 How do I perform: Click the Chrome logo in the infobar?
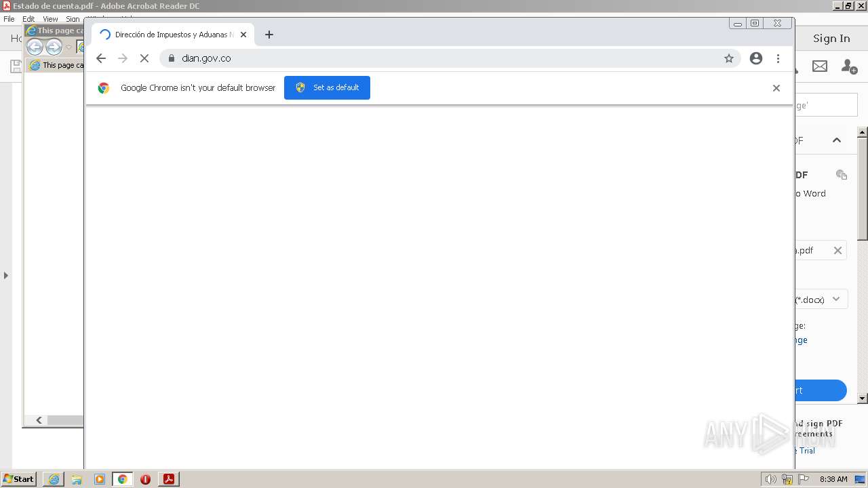point(104,88)
